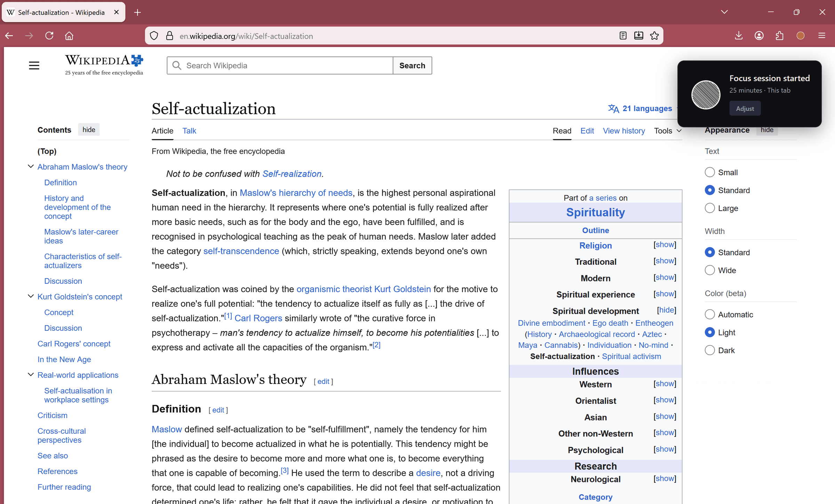Open the Maslow's hierarchy of needs link

296,193
